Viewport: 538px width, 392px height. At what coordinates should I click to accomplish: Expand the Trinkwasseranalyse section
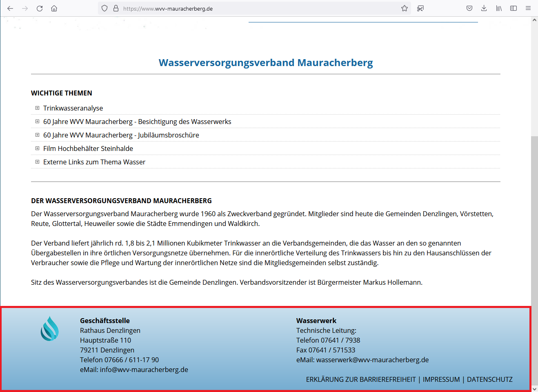click(x=73, y=108)
